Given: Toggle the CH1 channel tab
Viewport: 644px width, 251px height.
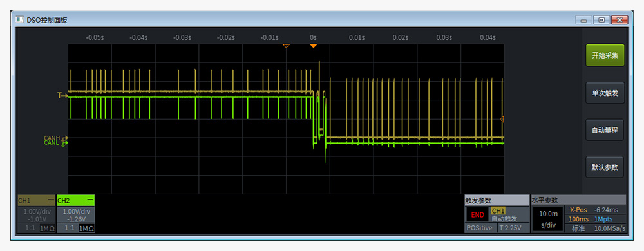Looking at the screenshot, I should point(35,201).
